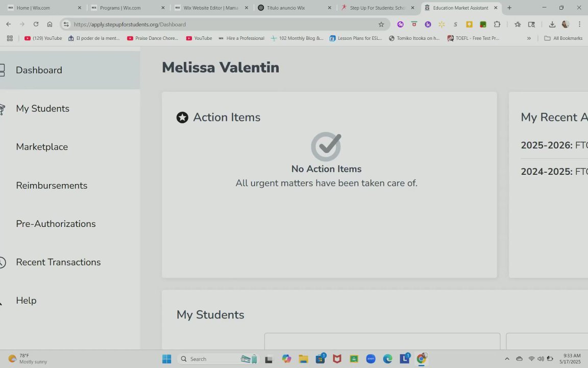Open the Help menu item

click(26, 301)
